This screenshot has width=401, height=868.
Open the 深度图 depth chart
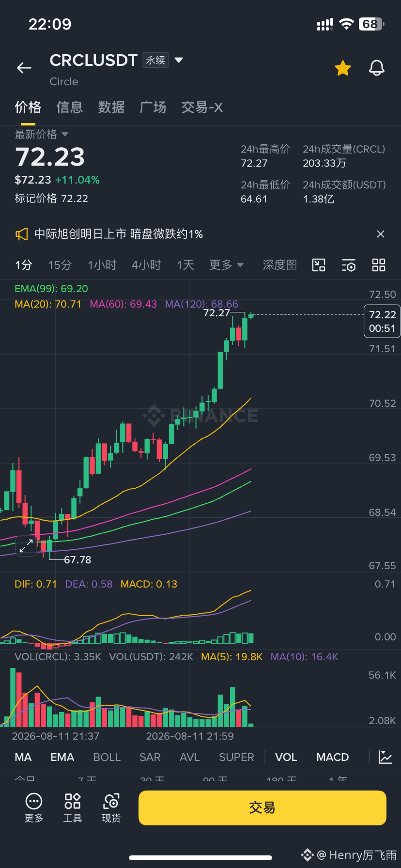(x=279, y=265)
